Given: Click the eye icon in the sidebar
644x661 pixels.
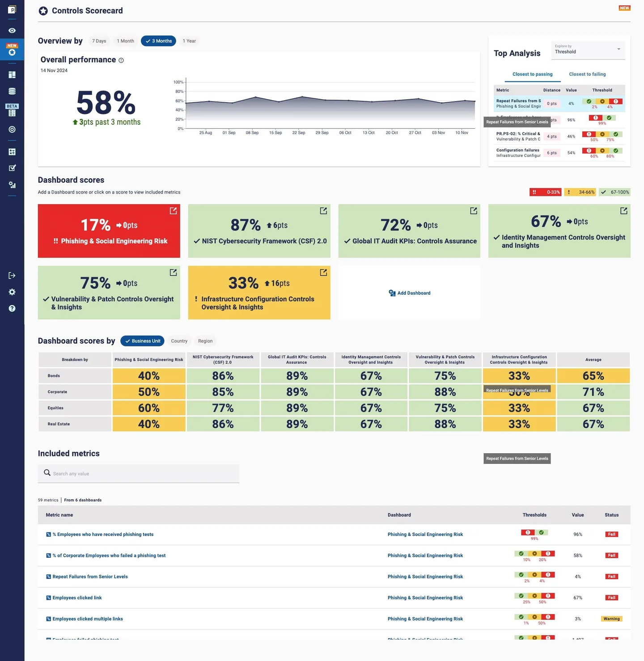Looking at the screenshot, I should [x=12, y=30].
